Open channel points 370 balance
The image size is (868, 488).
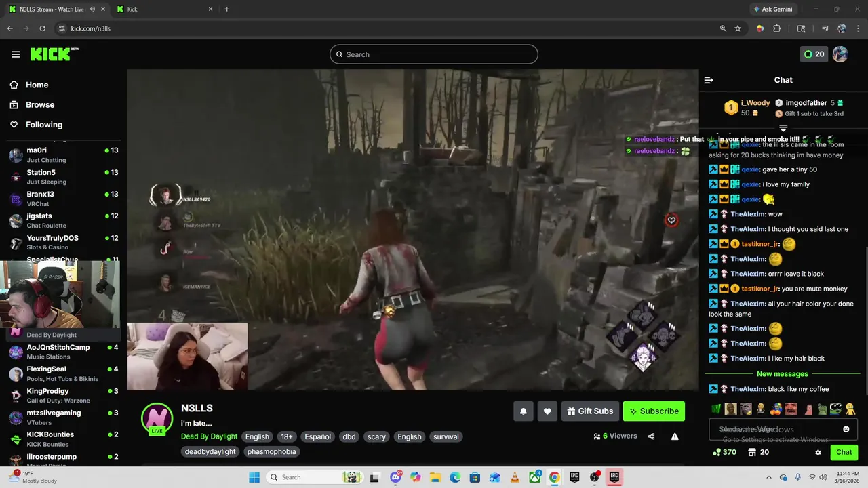tap(724, 452)
